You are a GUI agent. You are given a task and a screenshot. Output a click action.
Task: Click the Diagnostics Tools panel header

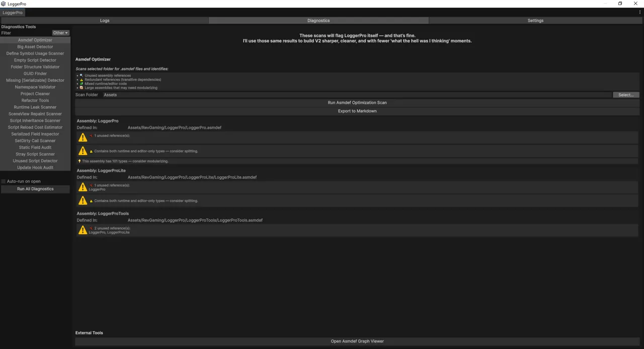pos(19,27)
